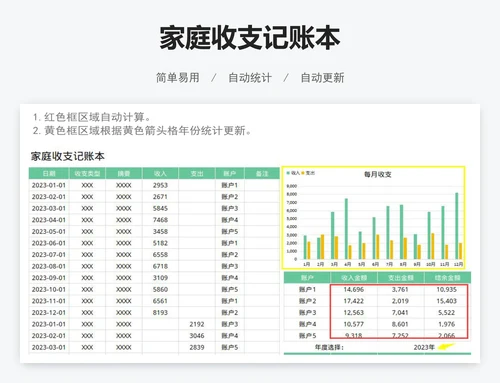Select the date cell 2023-06-01
This screenshot has width=500, height=383.
pos(49,243)
